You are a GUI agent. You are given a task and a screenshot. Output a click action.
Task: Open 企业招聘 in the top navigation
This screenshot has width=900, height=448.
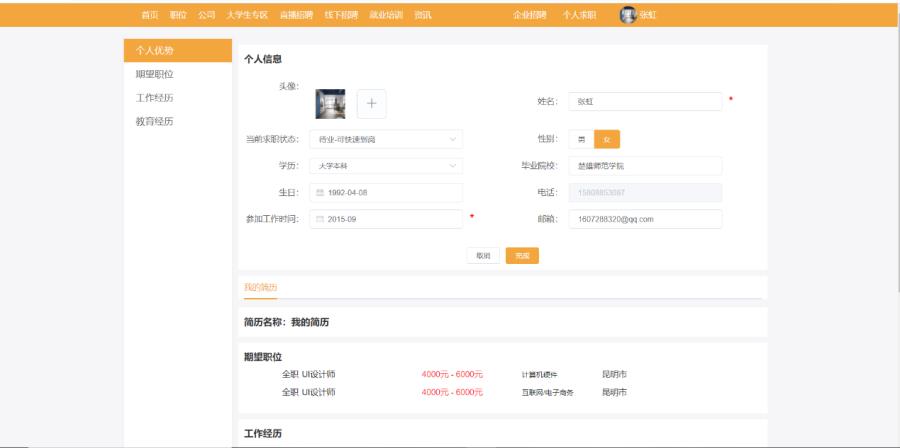(529, 16)
